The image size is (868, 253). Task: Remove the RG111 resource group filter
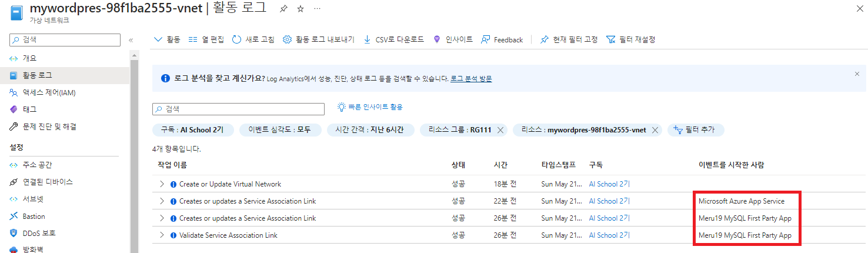(x=500, y=130)
